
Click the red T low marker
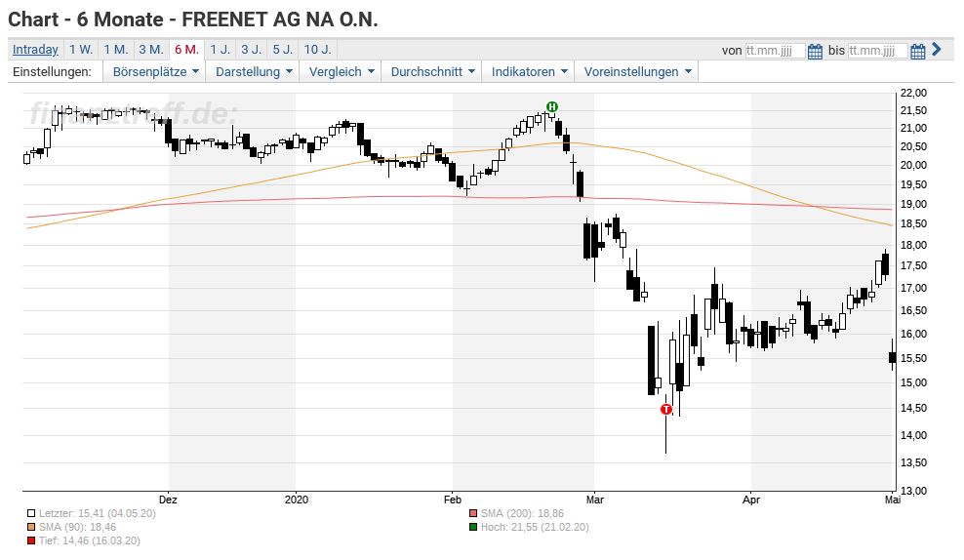click(x=665, y=409)
